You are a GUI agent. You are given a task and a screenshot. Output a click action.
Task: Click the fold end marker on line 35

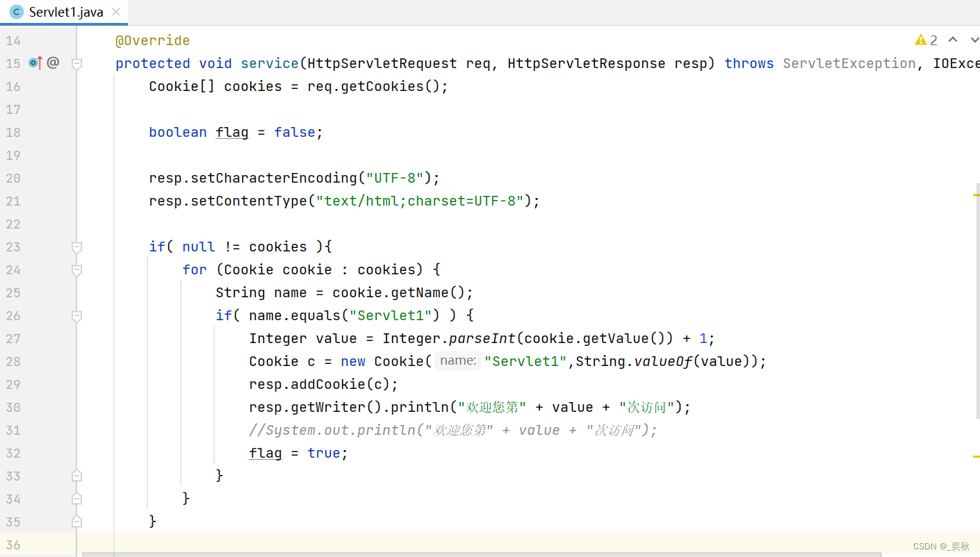pos(77,522)
